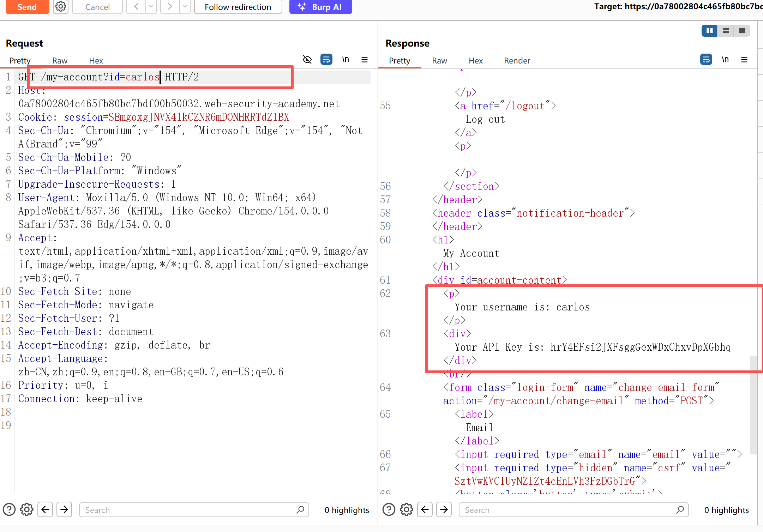Toggle non-printable characters in Response panel
This screenshot has width=763, height=532.
[725, 60]
